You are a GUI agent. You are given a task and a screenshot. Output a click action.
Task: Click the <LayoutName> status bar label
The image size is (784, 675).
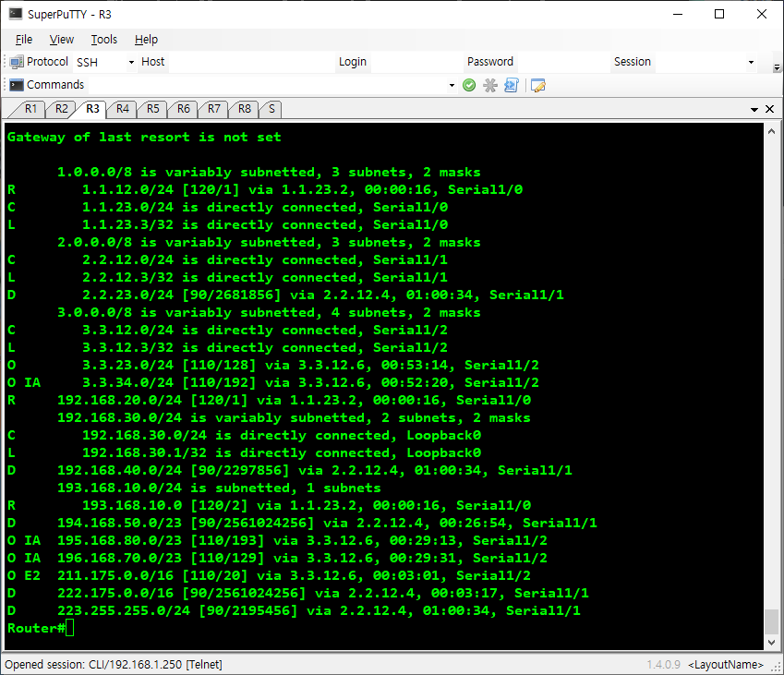pyautogui.click(x=726, y=665)
